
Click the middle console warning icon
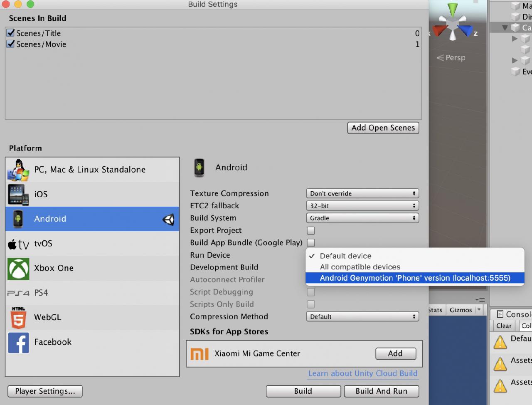(x=500, y=364)
